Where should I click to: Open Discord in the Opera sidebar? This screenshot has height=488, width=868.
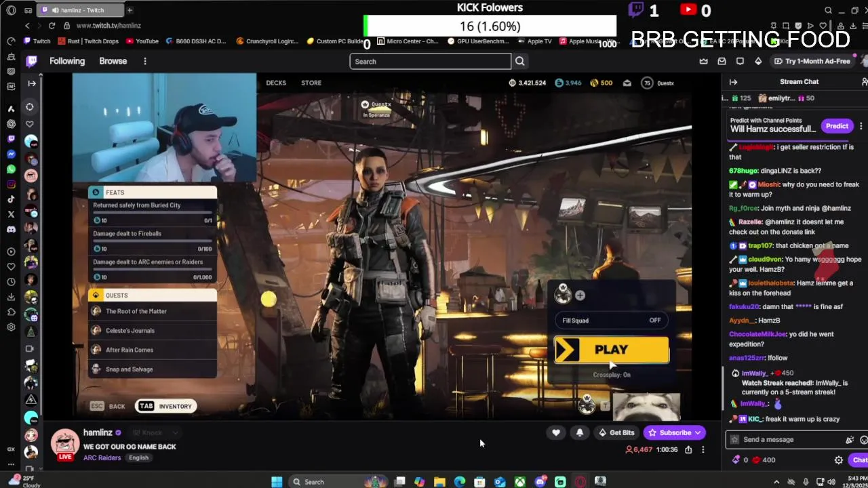(11, 229)
